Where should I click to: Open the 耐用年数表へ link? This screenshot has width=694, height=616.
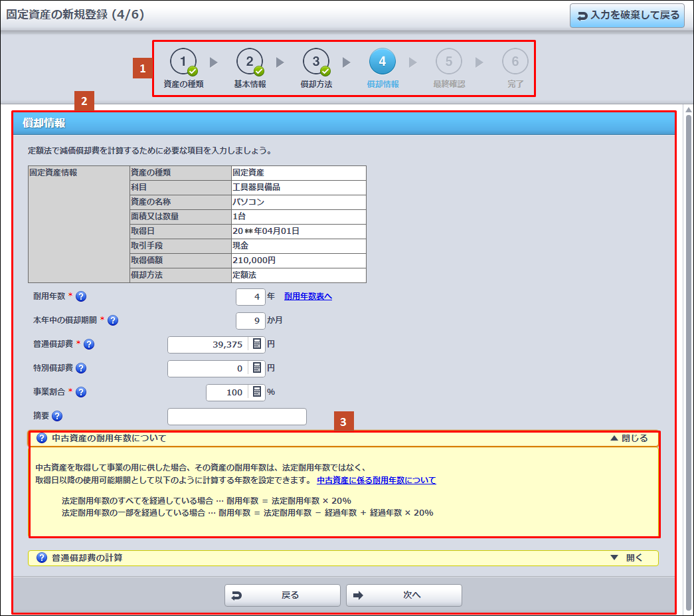308,296
